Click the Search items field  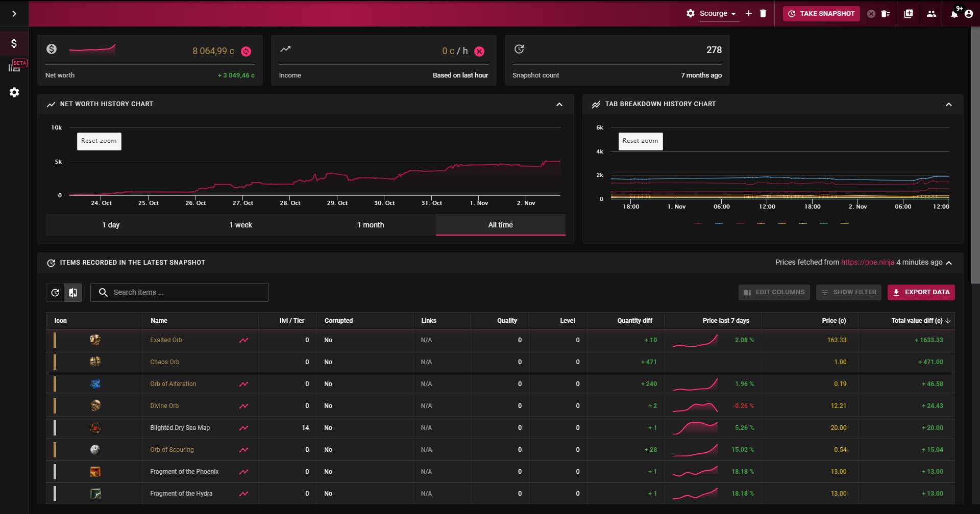(x=180, y=293)
